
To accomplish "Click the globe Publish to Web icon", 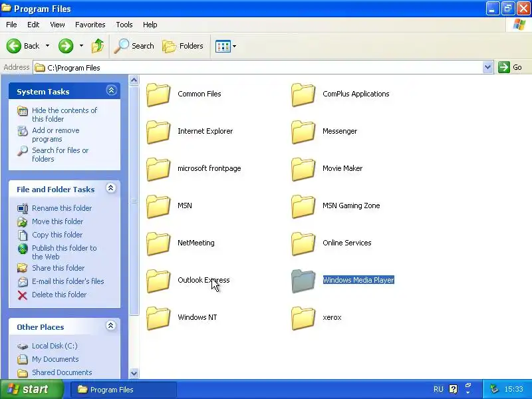I will point(23,249).
